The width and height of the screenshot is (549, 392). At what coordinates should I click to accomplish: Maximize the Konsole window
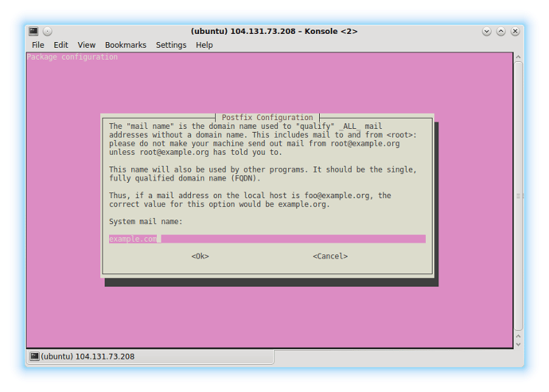[x=501, y=32]
